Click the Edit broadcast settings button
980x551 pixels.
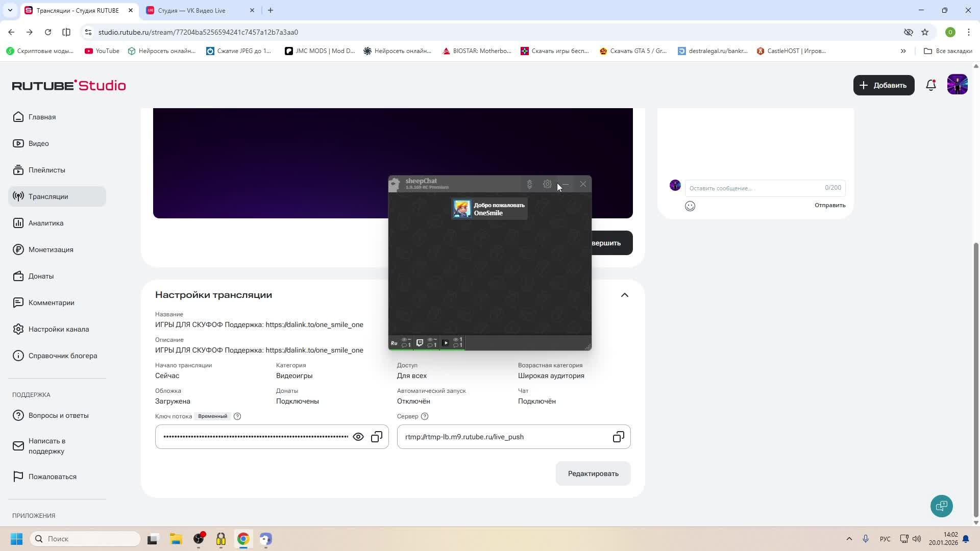593,473
